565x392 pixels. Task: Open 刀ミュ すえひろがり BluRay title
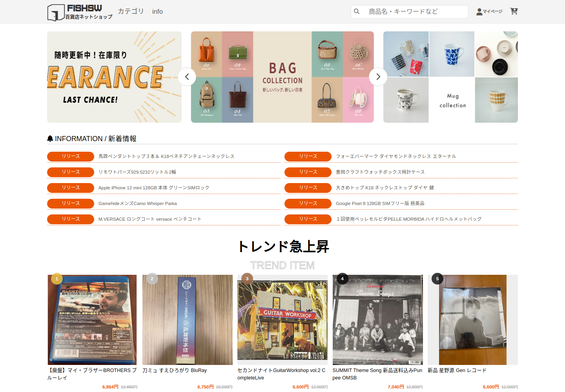click(175, 370)
